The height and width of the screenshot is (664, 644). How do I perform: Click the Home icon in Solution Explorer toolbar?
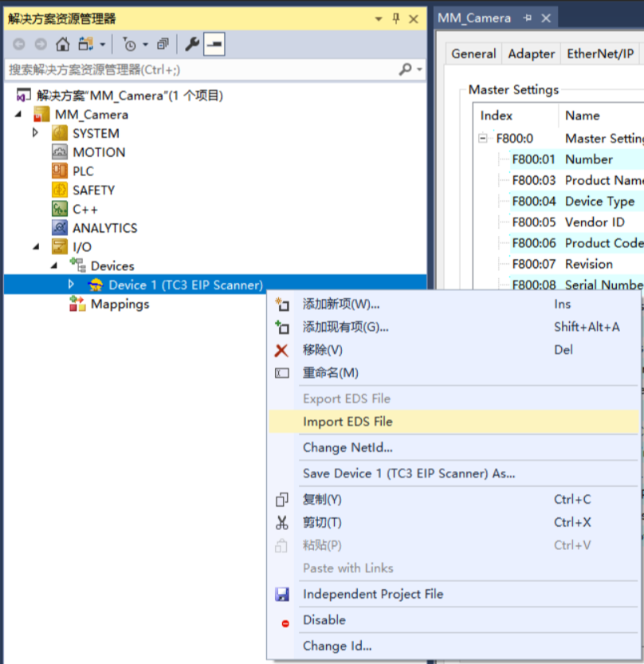(x=62, y=45)
